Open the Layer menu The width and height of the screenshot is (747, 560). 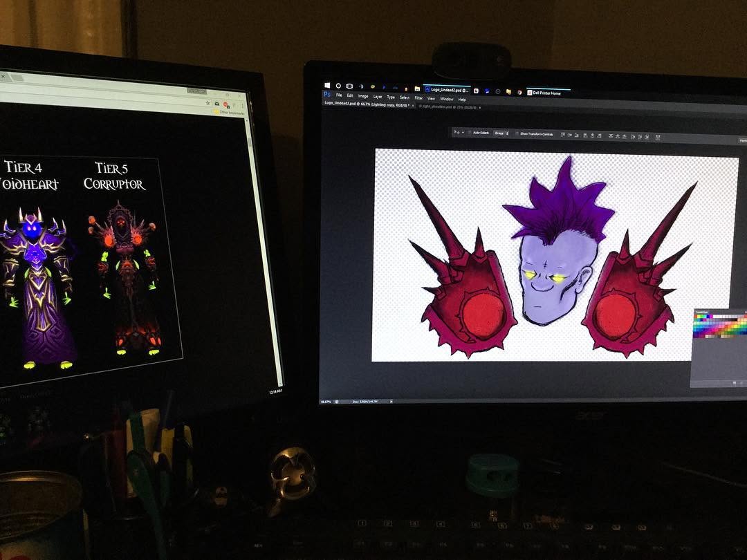point(378,97)
